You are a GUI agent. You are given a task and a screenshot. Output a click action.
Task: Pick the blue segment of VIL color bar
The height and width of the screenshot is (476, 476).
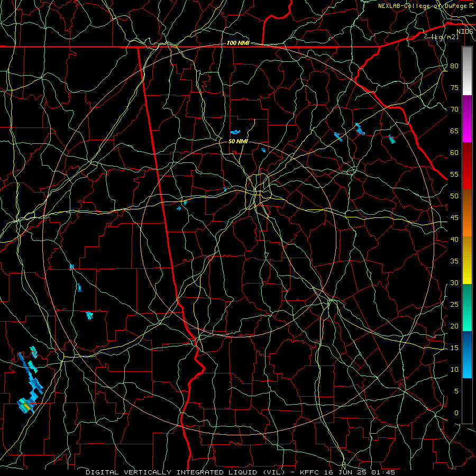click(x=467, y=354)
